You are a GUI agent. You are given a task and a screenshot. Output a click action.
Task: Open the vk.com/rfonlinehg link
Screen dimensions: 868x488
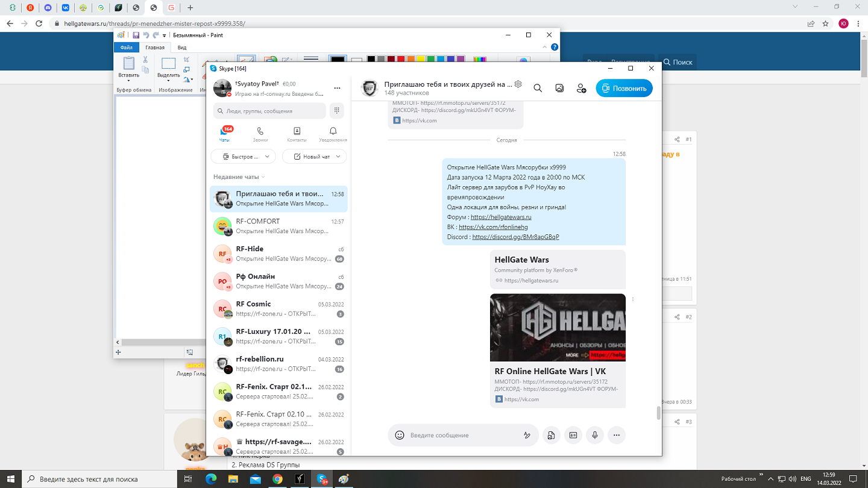[493, 227]
